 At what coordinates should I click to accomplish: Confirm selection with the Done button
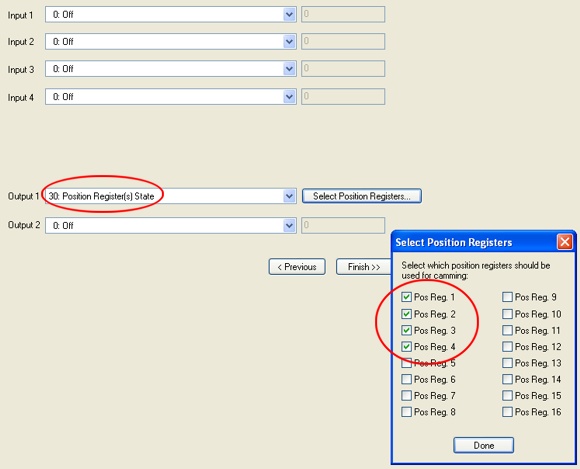[483, 445]
